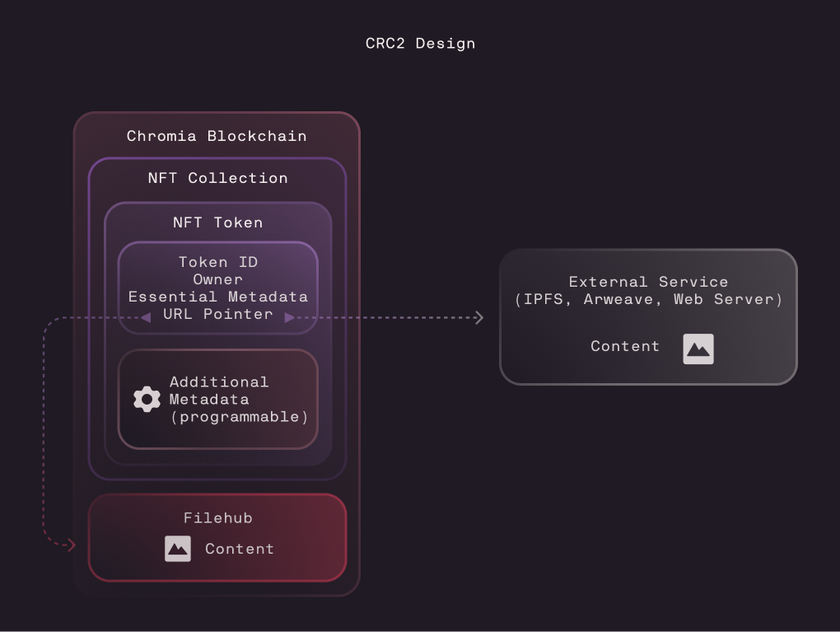Click the "Owner" text
The width and height of the screenshot is (840, 632).
point(218,279)
